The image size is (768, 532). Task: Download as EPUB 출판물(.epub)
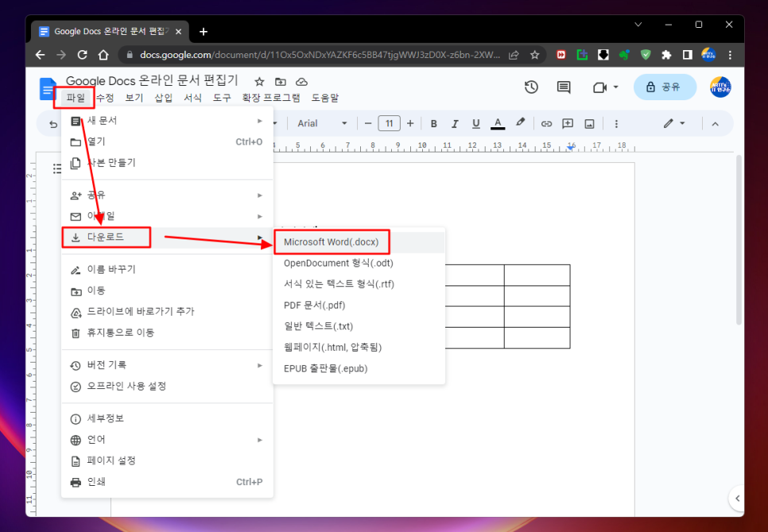(359, 368)
